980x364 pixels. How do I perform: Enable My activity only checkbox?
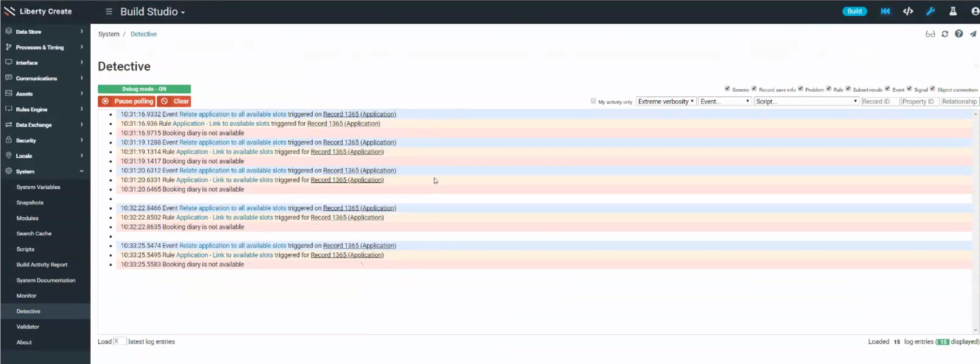click(593, 101)
